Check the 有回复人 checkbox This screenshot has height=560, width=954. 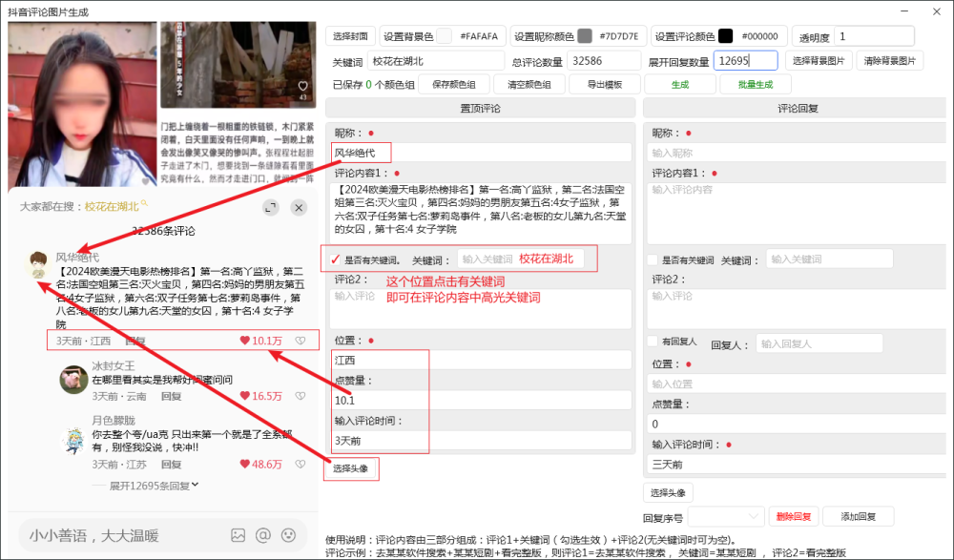(x=651, y=341)
